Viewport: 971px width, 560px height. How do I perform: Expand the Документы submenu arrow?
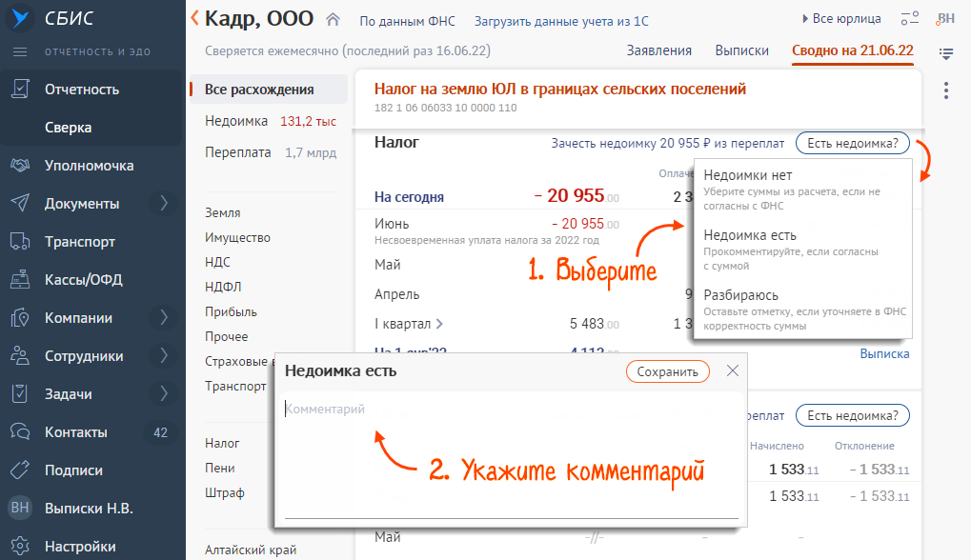point(163,204)
